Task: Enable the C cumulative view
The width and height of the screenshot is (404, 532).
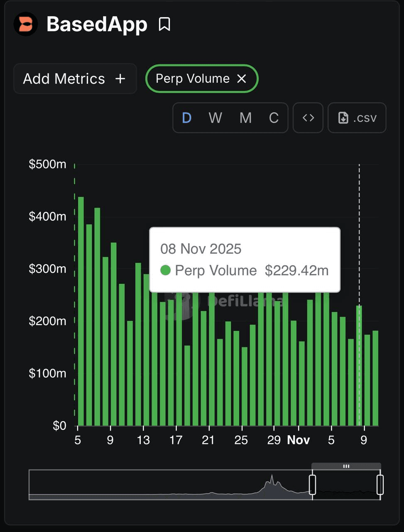Action: [274, 118]
